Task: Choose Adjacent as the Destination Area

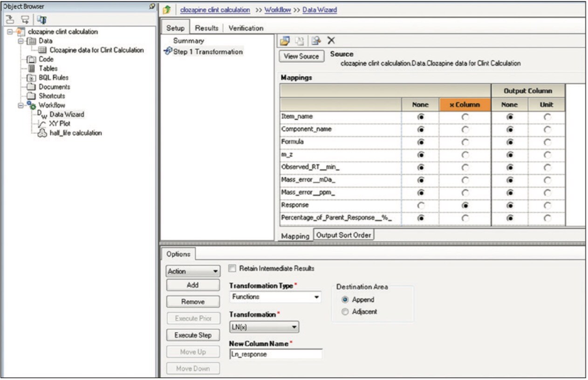Action: pyautogui.click(x=345, y=311)
